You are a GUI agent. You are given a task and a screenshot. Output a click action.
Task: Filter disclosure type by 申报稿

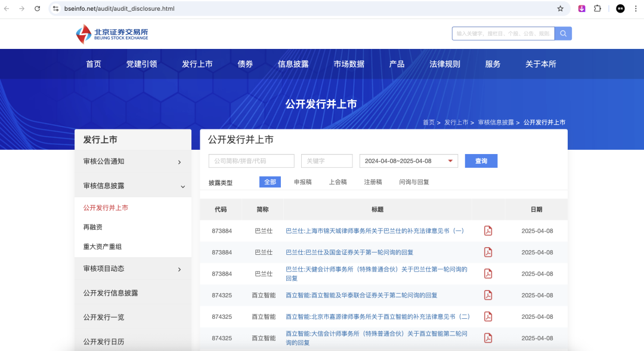[x=303, y=182]
